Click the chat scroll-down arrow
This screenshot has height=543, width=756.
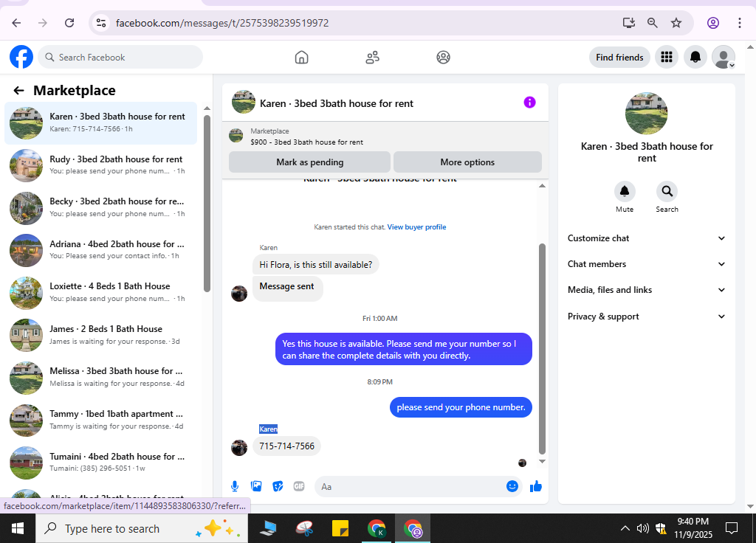542,462
